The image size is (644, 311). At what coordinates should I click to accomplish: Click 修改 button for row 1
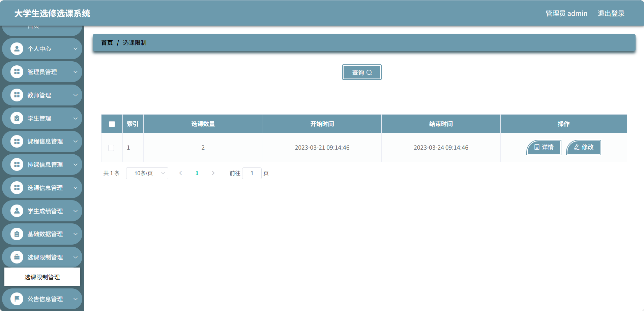[584, 147]
